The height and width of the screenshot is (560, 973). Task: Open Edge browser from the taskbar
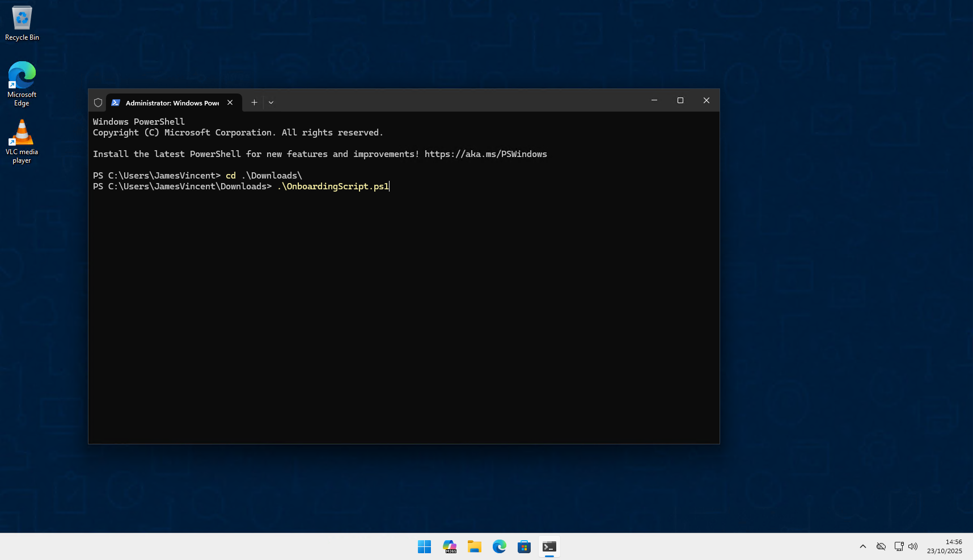(500, 546)
